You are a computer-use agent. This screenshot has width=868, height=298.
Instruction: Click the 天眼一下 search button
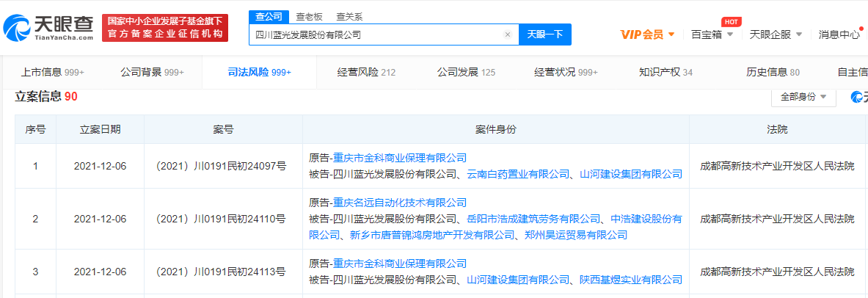(544, 34)
